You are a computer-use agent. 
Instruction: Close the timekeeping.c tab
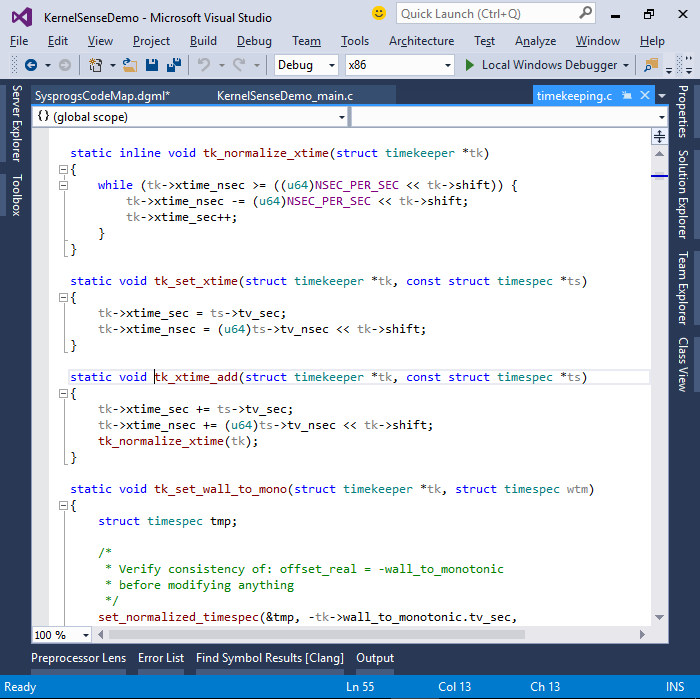(645, 95)
